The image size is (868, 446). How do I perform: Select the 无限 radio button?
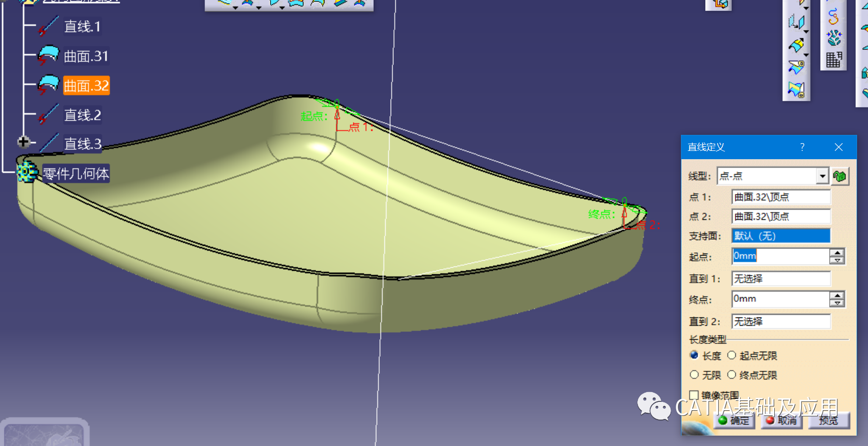click(694, 374)
